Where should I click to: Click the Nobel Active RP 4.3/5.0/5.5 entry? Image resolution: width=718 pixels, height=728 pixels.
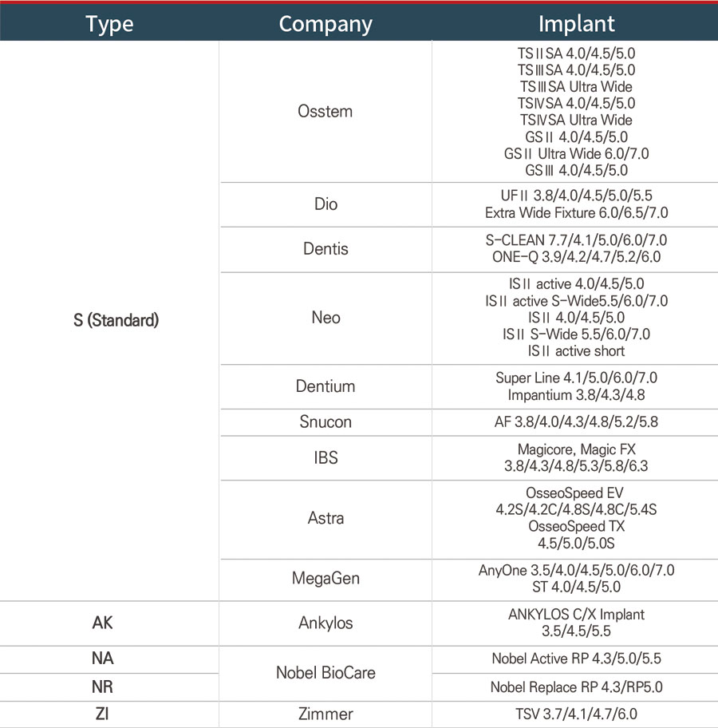click(x=576, y=659)
